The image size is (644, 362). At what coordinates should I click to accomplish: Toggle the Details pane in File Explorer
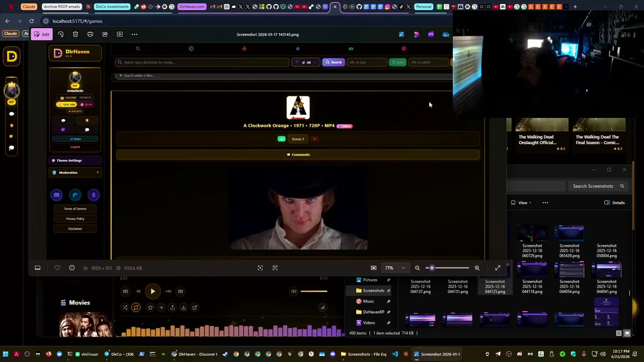point(614,203)
